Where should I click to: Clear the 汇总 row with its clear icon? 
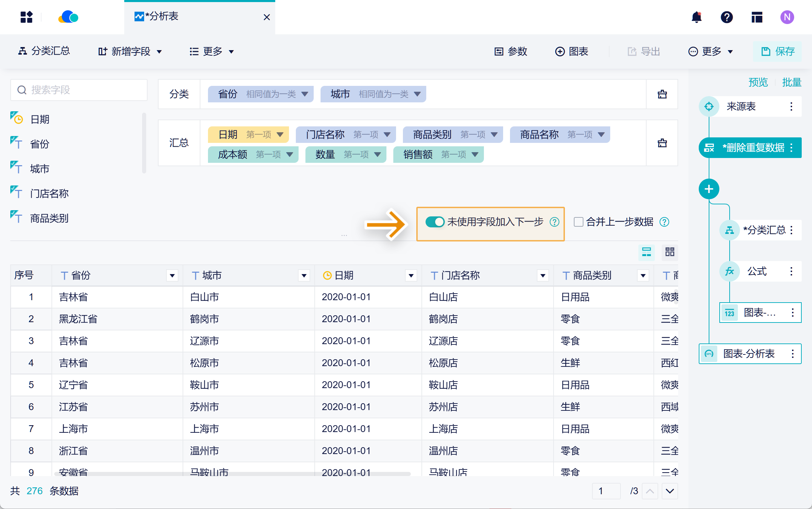662,143
